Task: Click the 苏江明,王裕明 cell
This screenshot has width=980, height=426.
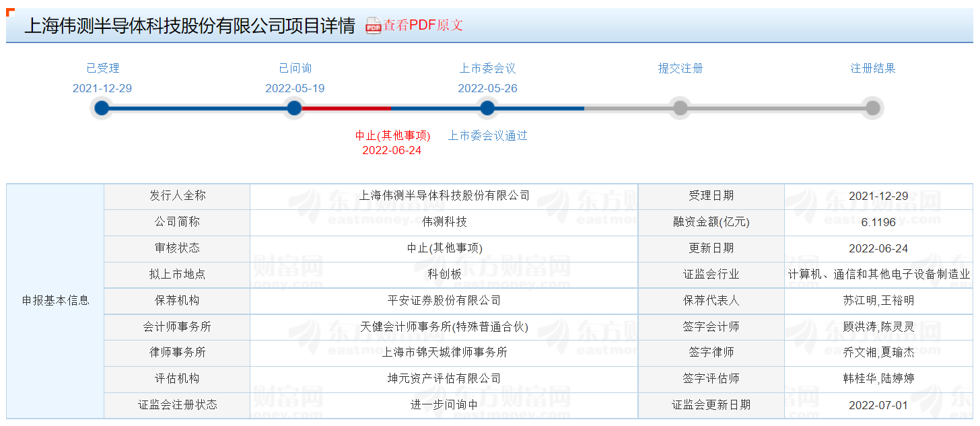Action: (878, 301)
